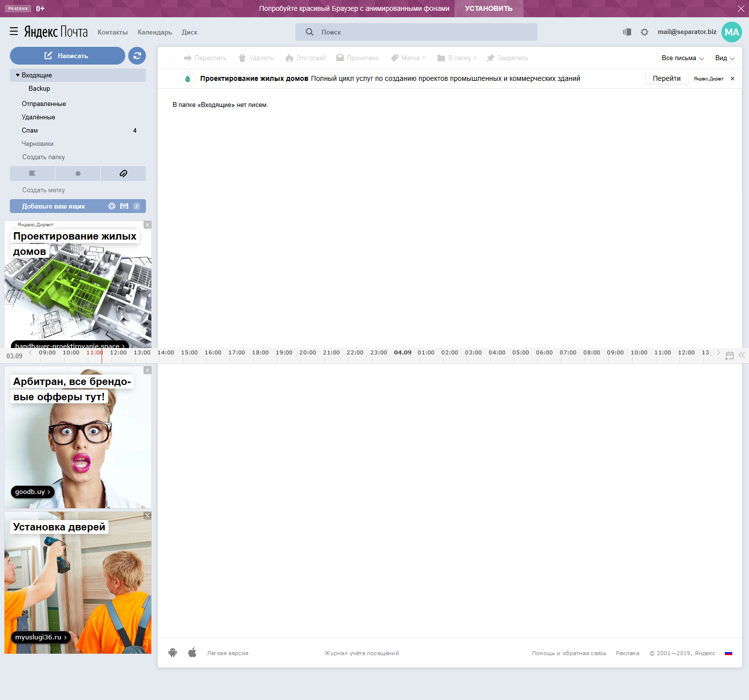Collapse the timeline with double arrow
This screenshot has width=749, height=700.
pos(742,354)
